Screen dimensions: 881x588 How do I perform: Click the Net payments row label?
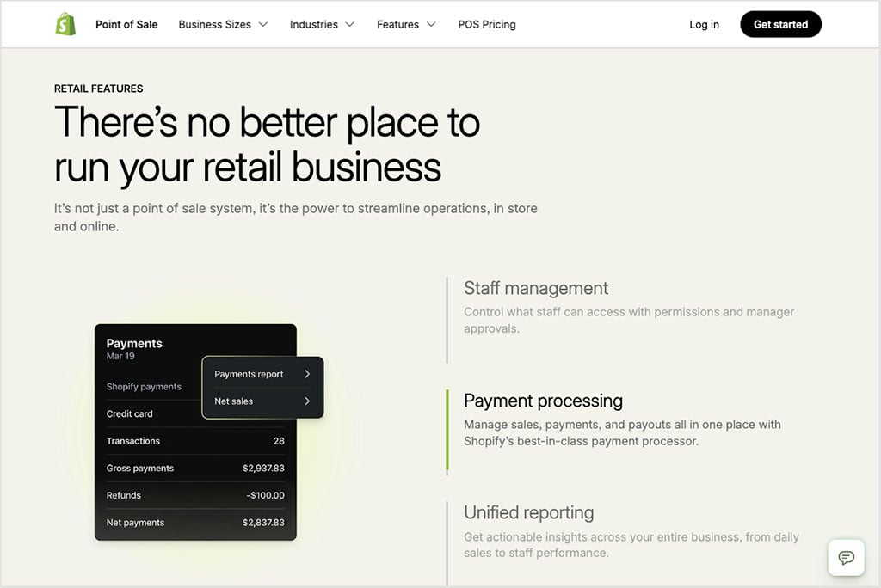135,523
